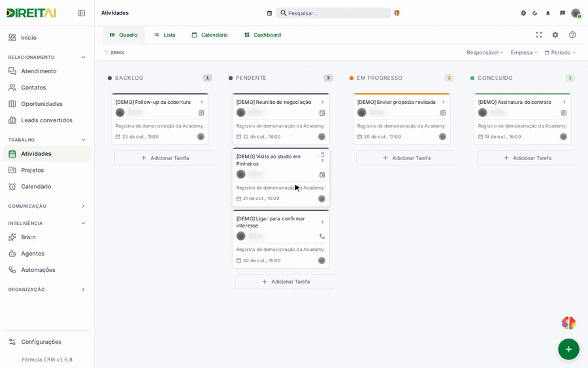Open the user profile avatar
The height and width of the screenshot is (368, 588).
click(576, 13)
